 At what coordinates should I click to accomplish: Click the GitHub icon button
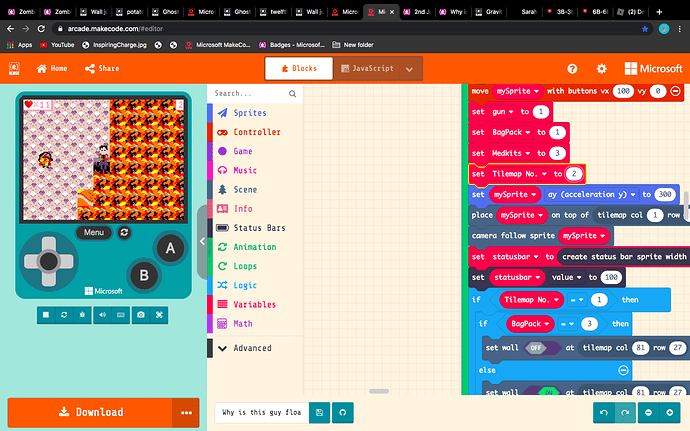(x=343, y=413)
